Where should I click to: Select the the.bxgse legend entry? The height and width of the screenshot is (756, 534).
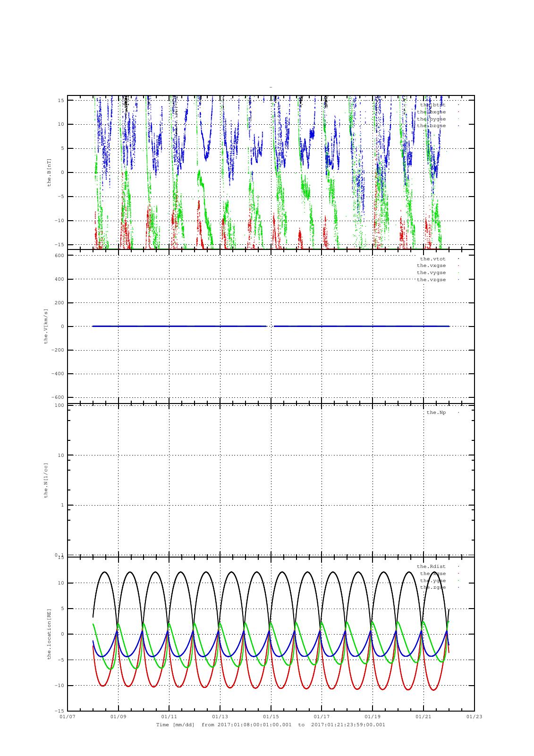[x=431, y=112]
